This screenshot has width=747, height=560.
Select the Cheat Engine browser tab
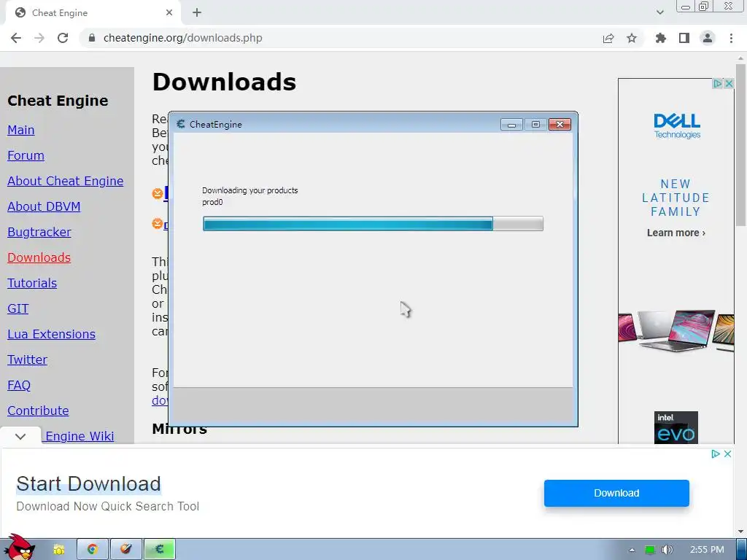[93, 13]
